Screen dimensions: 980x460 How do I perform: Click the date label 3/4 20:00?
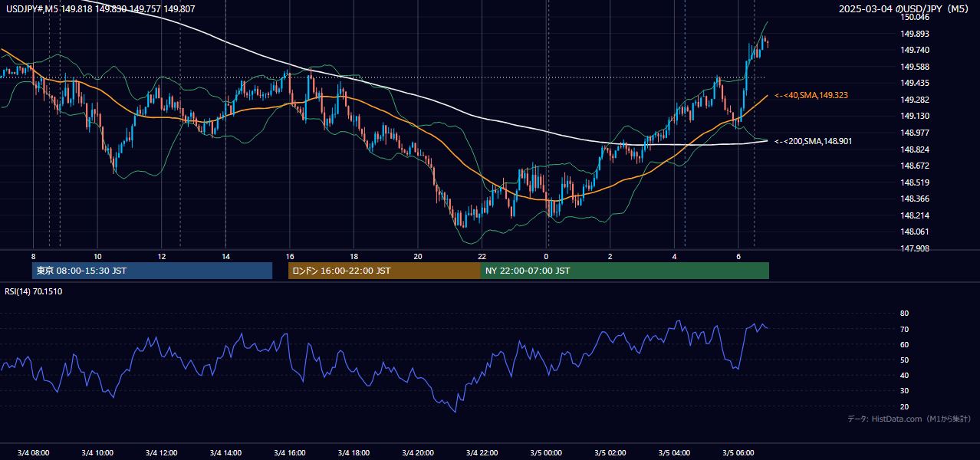[417, 452]
